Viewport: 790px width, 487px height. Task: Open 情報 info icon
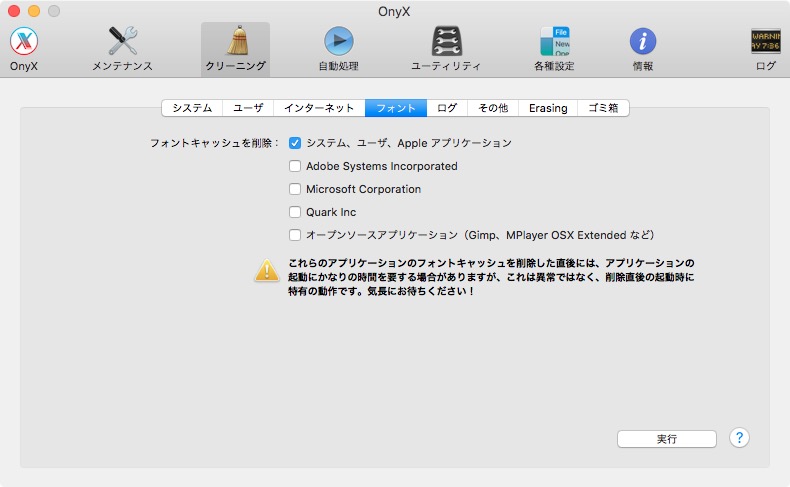pyautogui.click(x=643, y=41)
